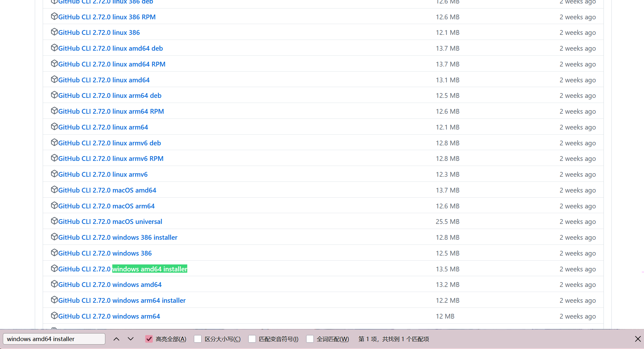Open GitHub CLI 2.72.0 windows 386 installer link

tap(118, 238)
